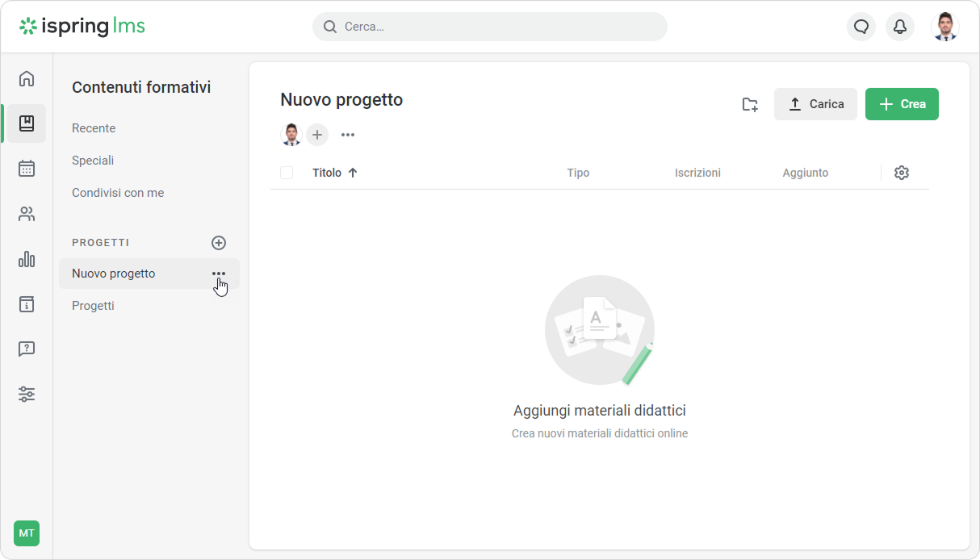Open table column settings gear
980x560 pixels.
click(902, 173)
